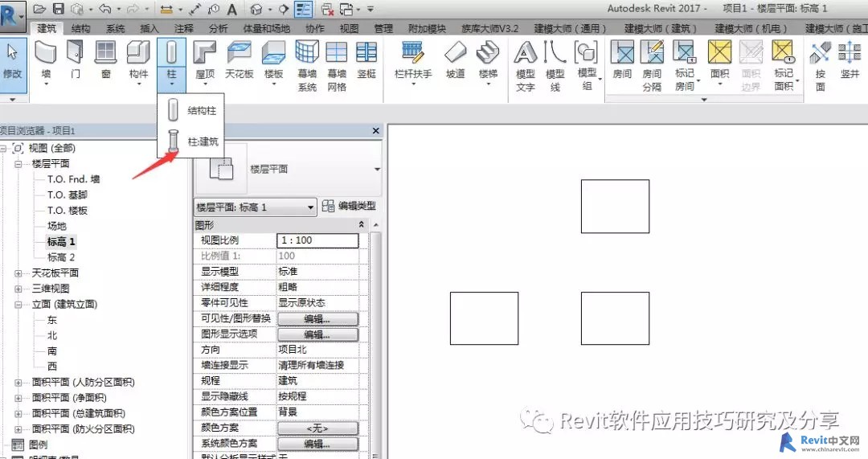Select the 模型组 (Model Group) tool
This screenshot has width=868, height=459.
pos(587,65)
